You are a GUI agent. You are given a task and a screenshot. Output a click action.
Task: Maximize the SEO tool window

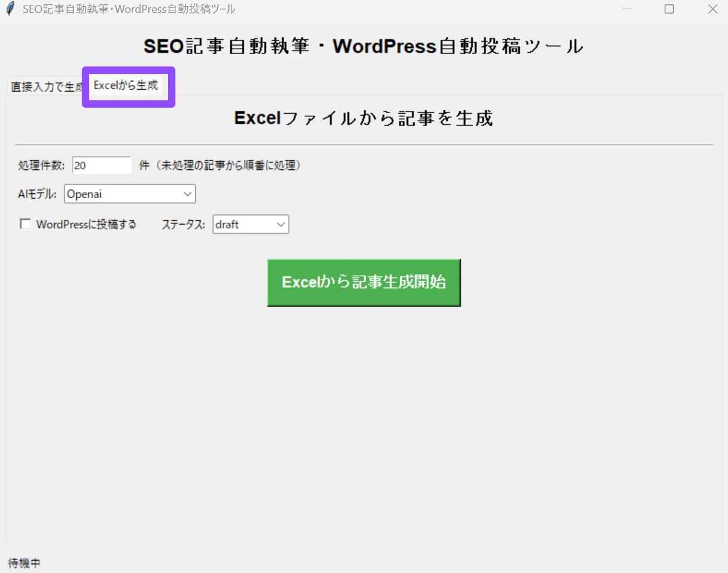[x=669, y=9]
